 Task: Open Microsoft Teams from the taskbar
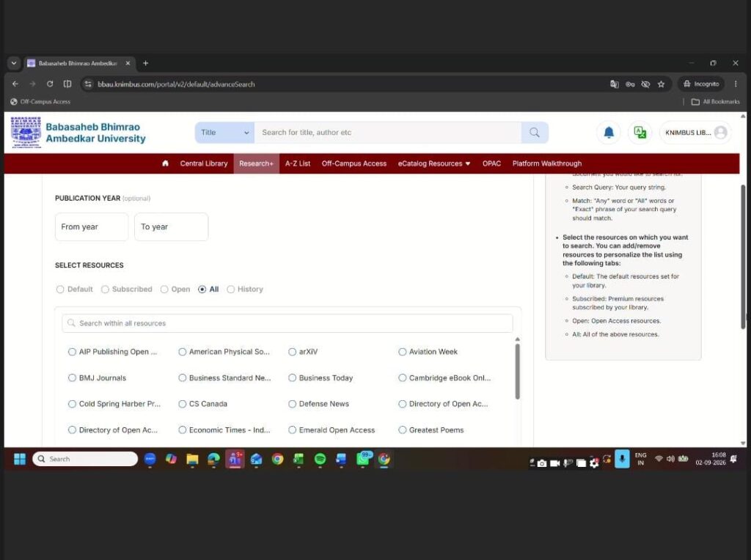coord(235,459)
